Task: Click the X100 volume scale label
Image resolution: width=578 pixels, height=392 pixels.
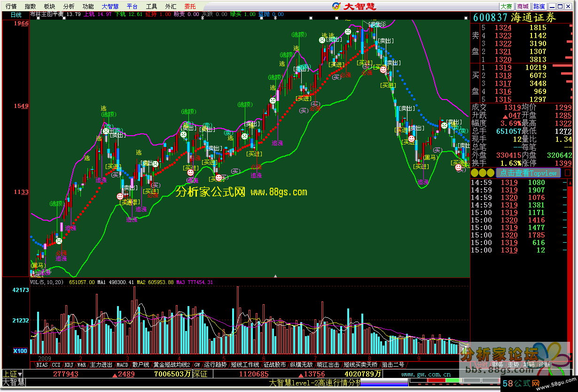Action: (x=21, y=351)
